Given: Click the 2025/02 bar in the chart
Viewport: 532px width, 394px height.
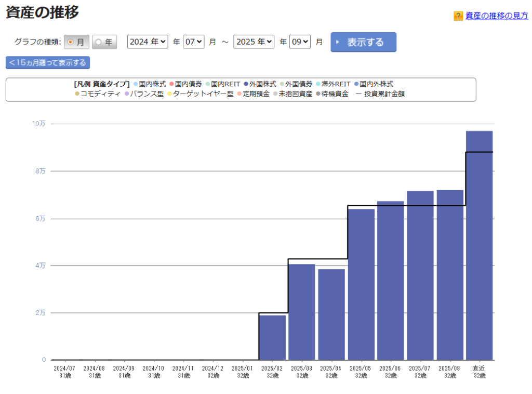Looking at the screenshot, I should tap(272, 337).
